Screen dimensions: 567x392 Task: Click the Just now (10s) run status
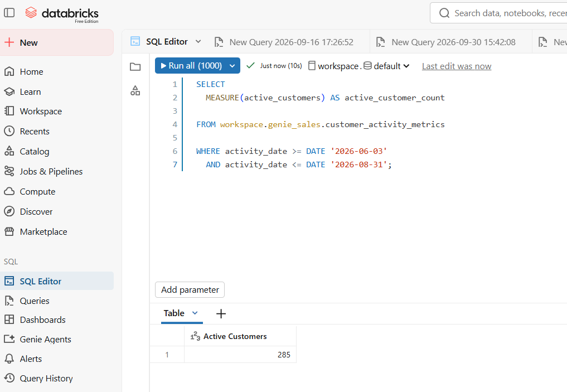(281, 66)
